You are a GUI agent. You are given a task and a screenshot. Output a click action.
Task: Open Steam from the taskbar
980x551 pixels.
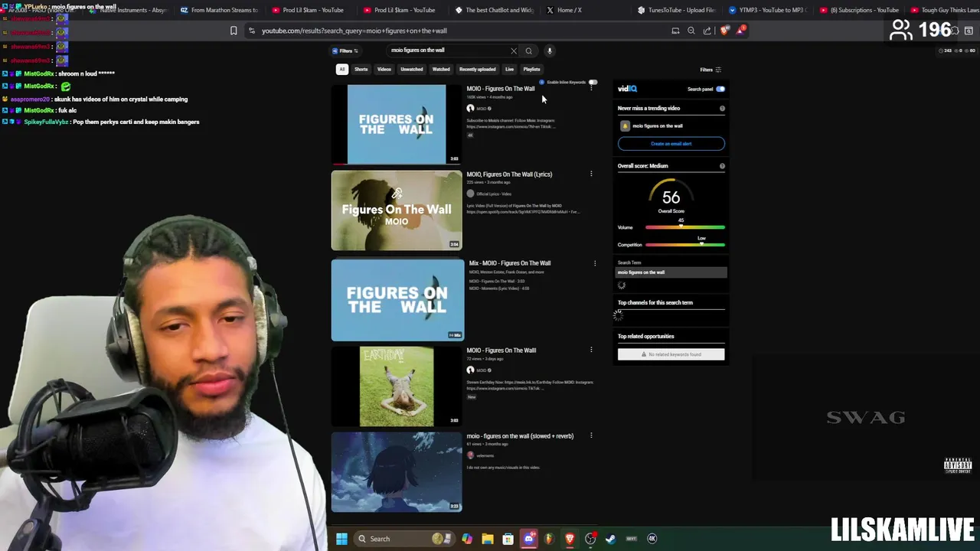[x=610, y=539]
